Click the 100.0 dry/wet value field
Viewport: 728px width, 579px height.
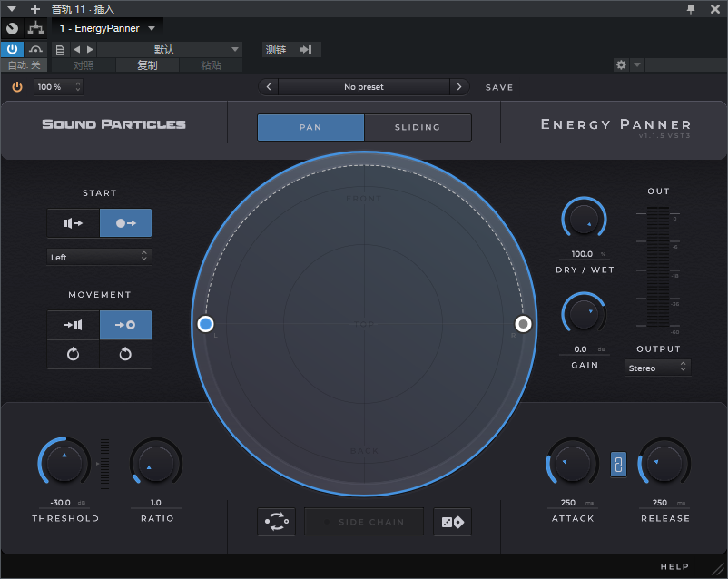pyautogui.click(x=582, y=254)
